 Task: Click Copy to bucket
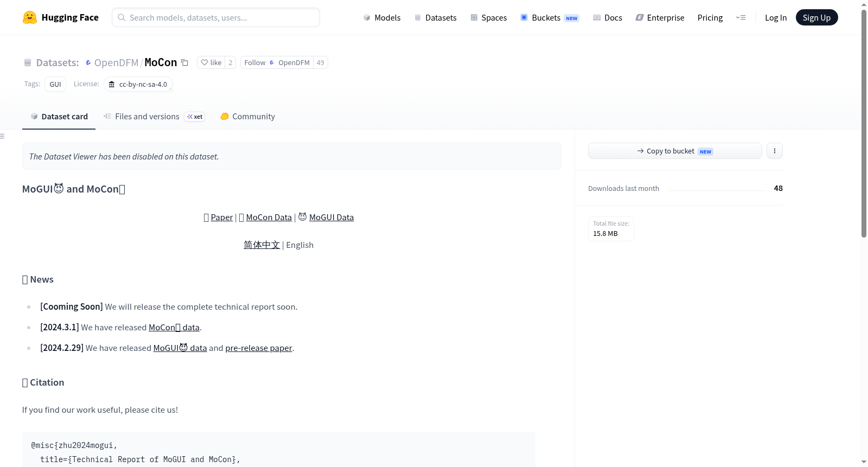tap(675, 151)
